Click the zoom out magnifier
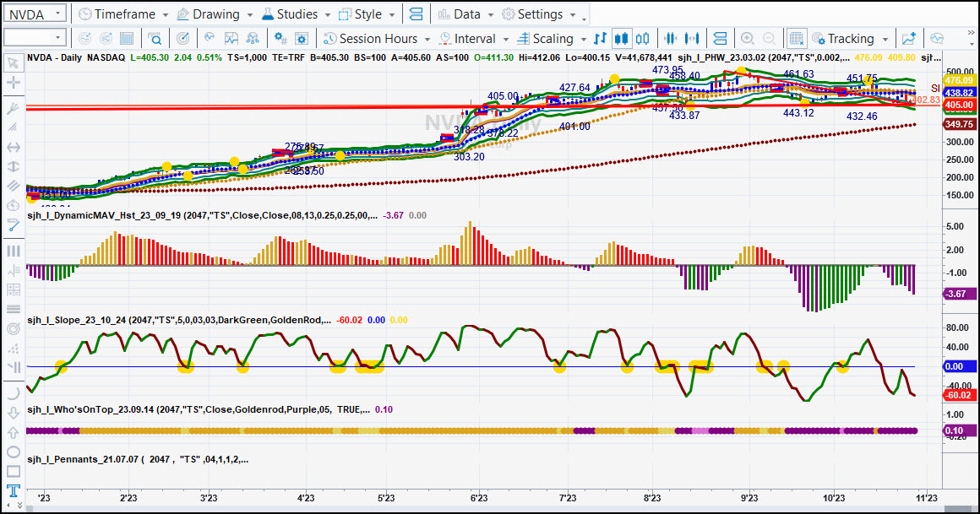The image size is (980, 514). click(769, 39)
